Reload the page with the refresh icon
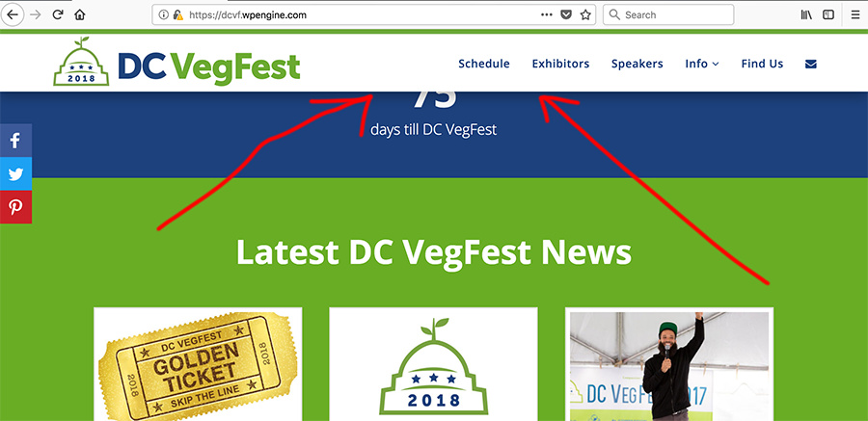 [58, 15]
